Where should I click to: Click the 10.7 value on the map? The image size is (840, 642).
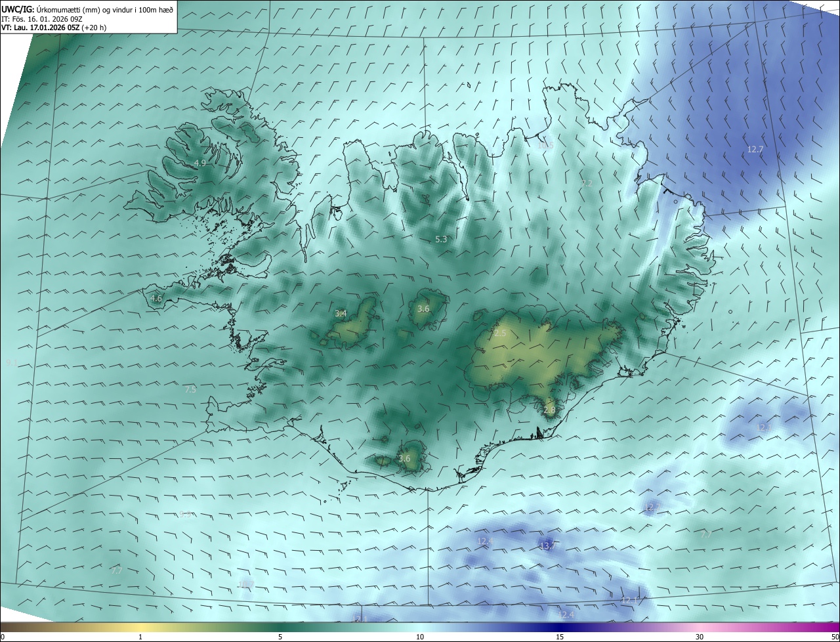(x=246, y=584)
